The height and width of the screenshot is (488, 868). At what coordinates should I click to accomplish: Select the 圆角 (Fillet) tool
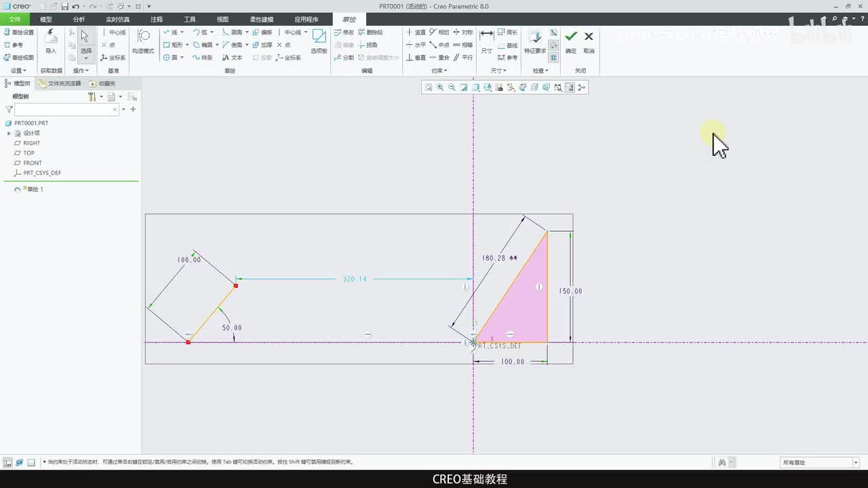point(232,32)
